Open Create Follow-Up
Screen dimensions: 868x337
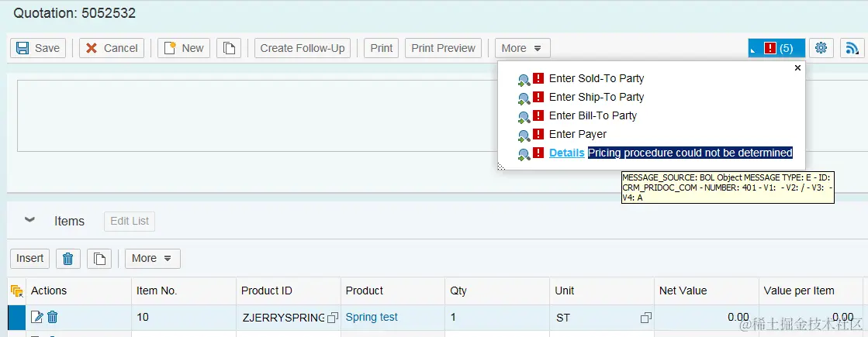(x=303, y=48)
